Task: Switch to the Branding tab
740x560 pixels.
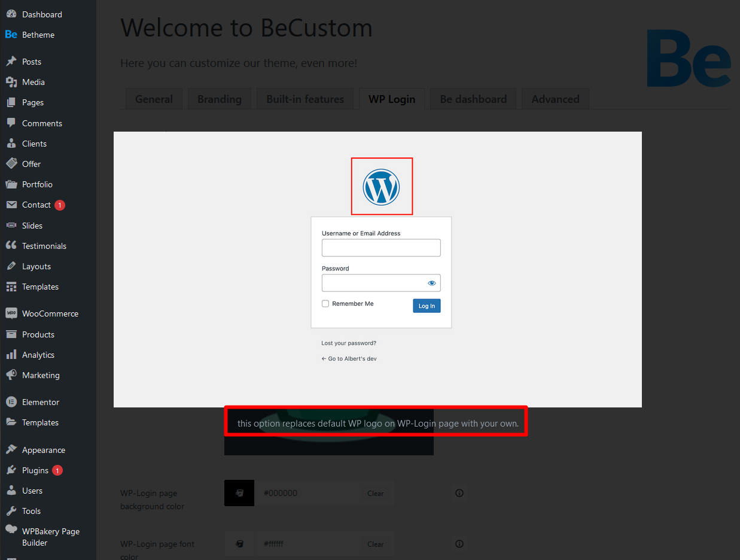Action: (220, 99)
